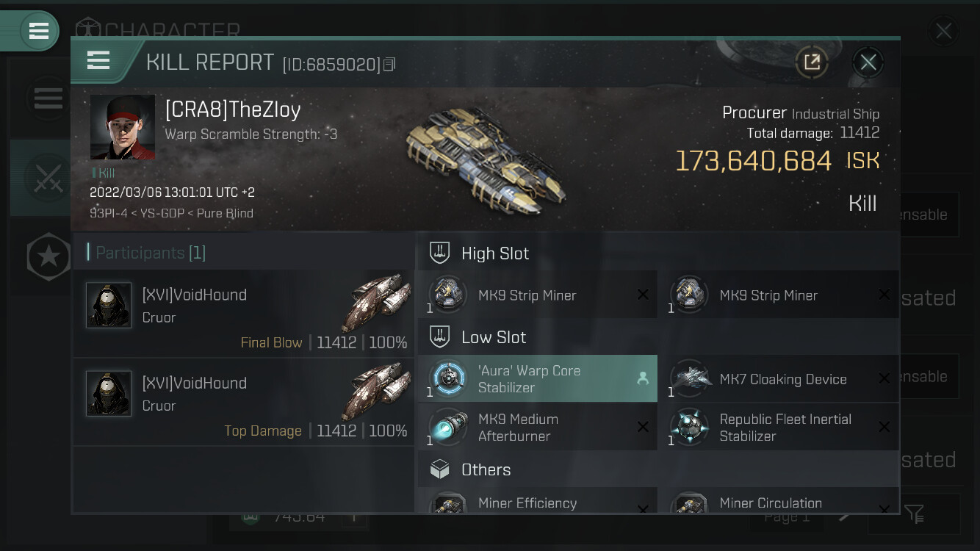This screenshot has width=980, height=551.
Task: Select the 'Aura' Warp Core Stabilizer item
Action: [x=538, y=378]
